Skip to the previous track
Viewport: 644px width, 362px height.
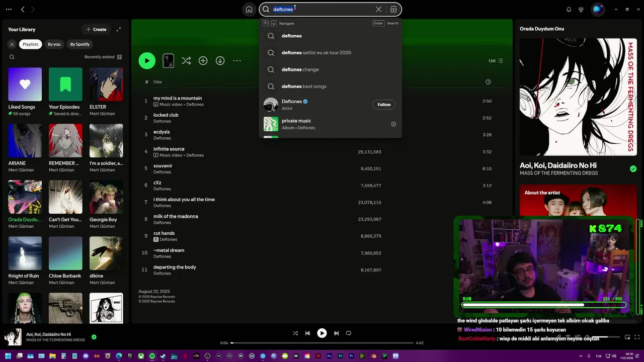coord(307,333)
